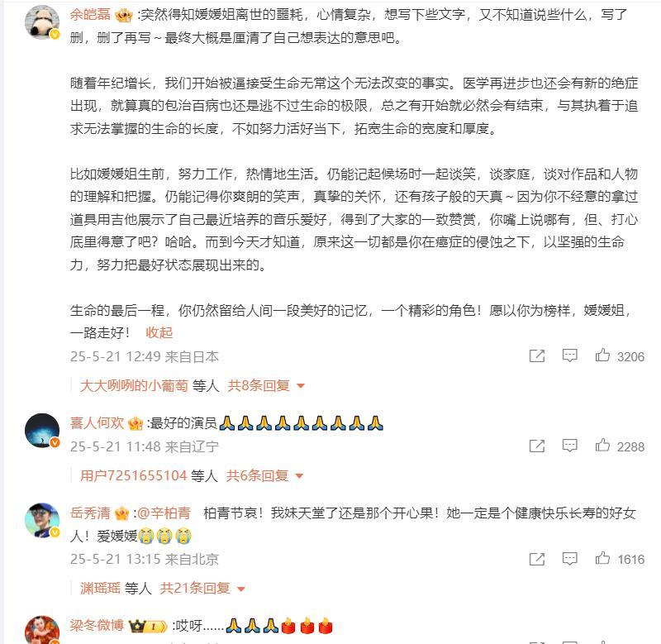Expand 共21条回复 replies list

pos(202,588)
